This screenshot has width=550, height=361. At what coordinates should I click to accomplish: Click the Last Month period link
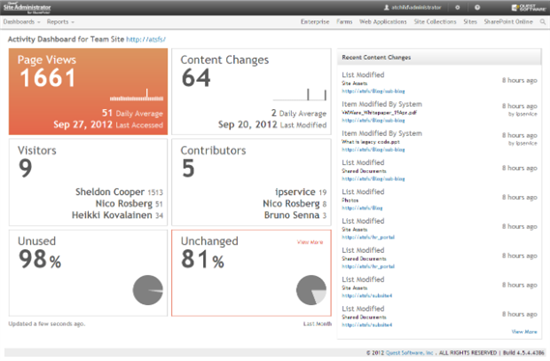coord(317,324)
